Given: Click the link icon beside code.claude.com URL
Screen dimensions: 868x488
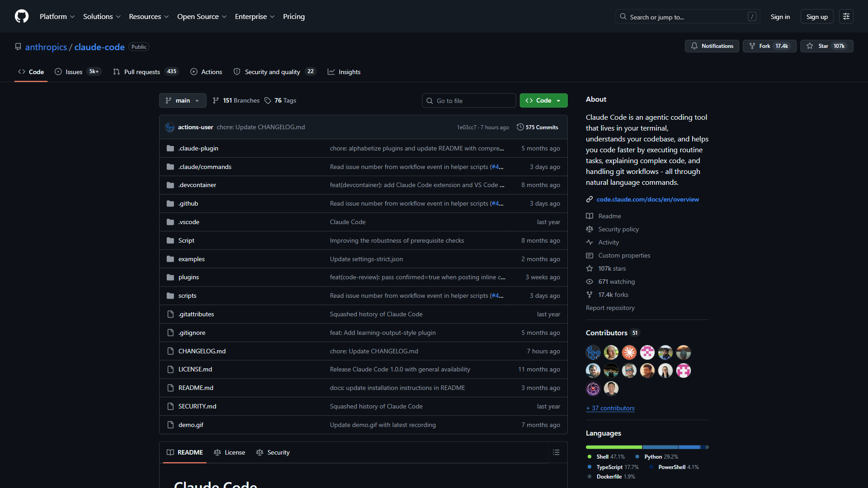Looking at the screenshot, I should [590, 199].
